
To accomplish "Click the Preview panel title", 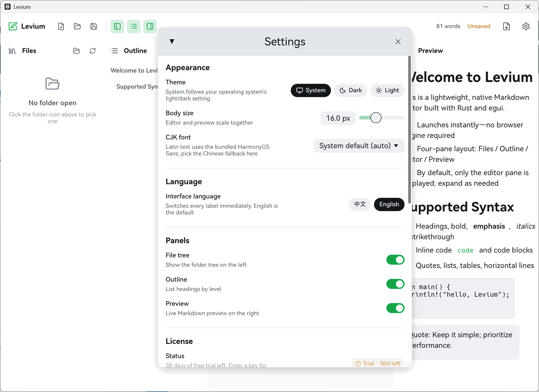I will coord(430,51).
